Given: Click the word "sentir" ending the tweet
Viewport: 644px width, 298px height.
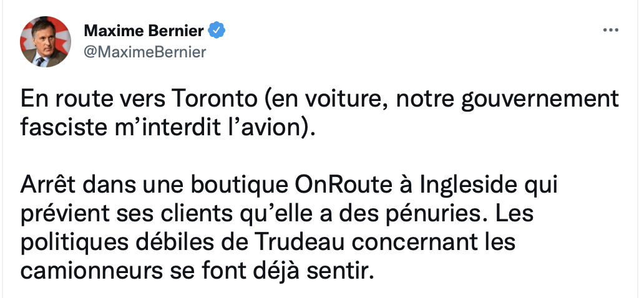Looking at the screenshot, I should [x=346, y=272].
